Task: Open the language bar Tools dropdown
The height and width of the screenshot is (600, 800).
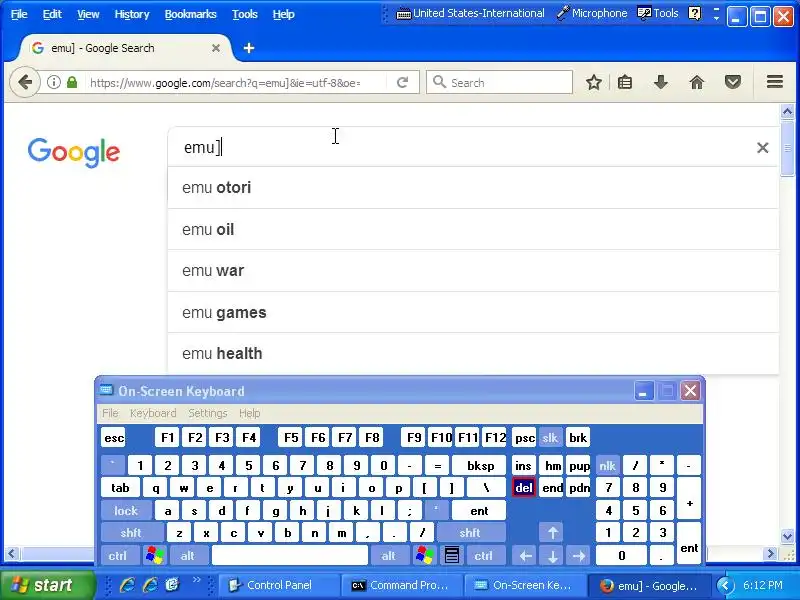Action: (658, 13)
